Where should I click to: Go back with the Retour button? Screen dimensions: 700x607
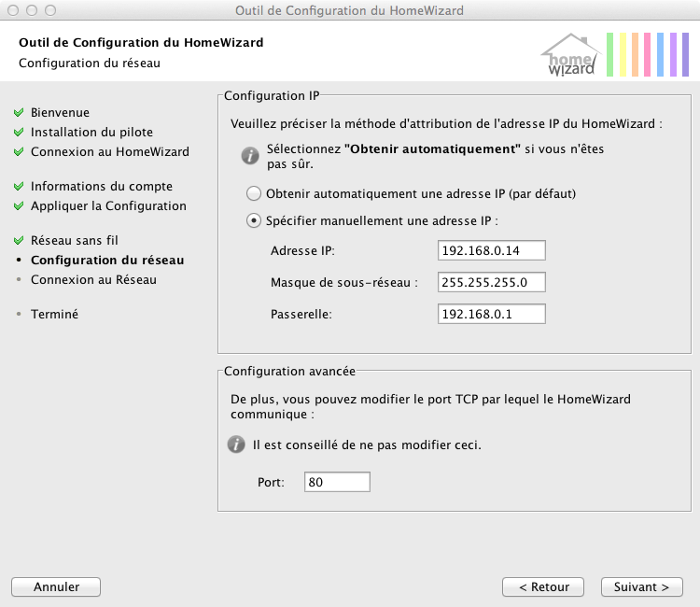[x=543, y=586]
